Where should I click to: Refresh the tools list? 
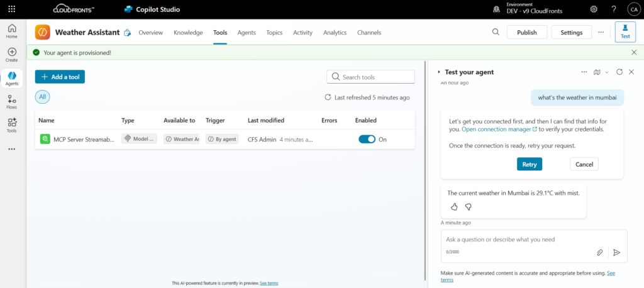click(x=328, y=97)
